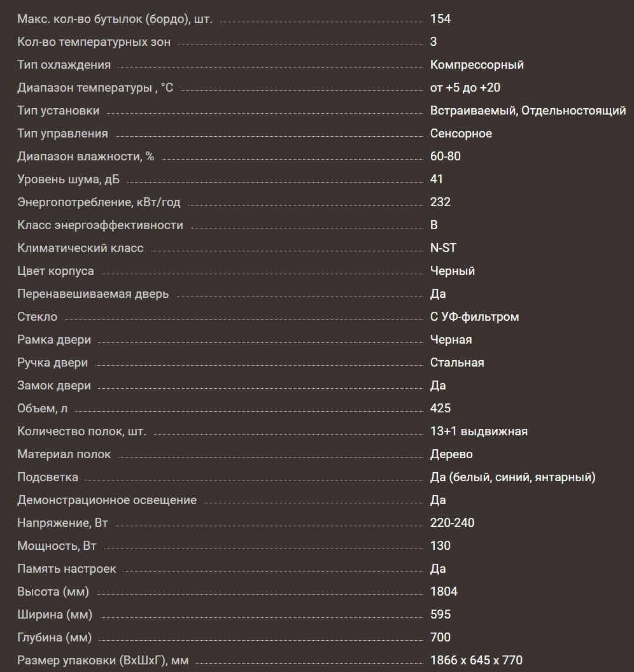Click the shelf count '13+1 выдвижная'
Image resolution: width=634 pixels, height=672 pixels.
[x=479, y=431]
